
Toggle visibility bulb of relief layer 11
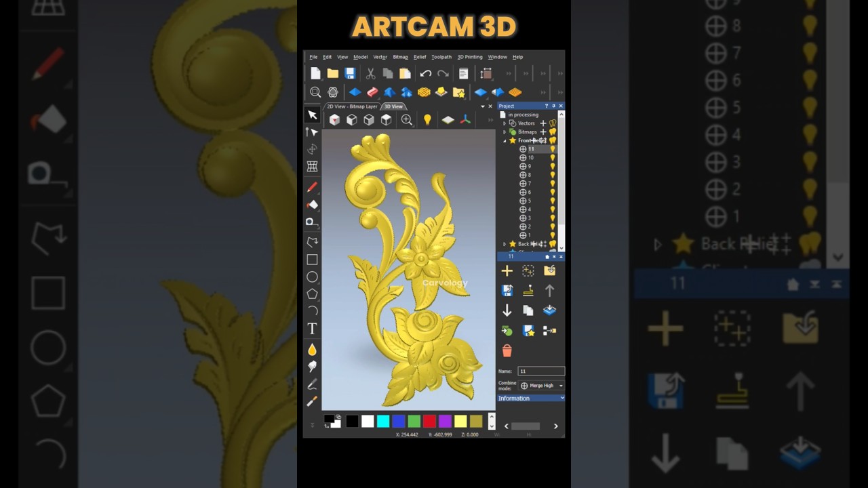[552, 149]
